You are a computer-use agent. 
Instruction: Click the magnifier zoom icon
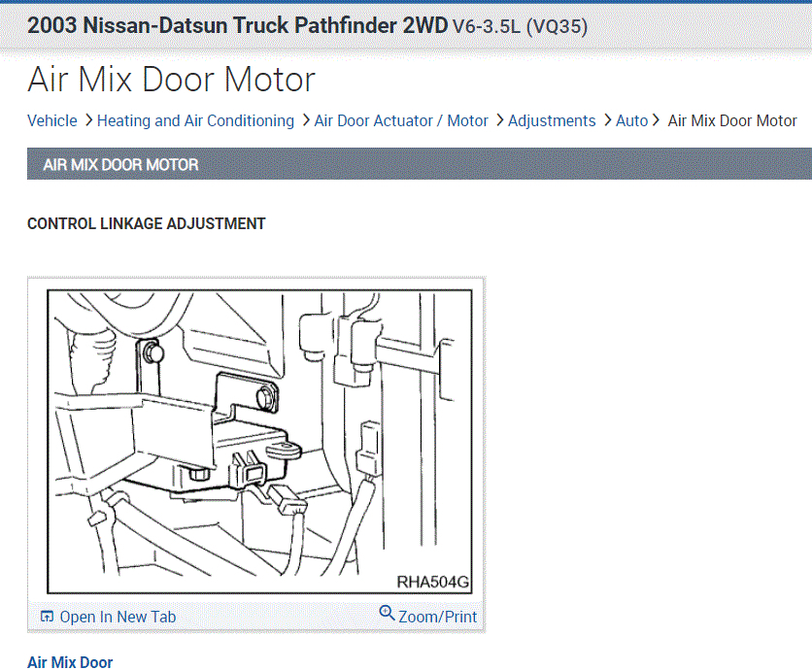pyautogui.click(x=387, y=613)
